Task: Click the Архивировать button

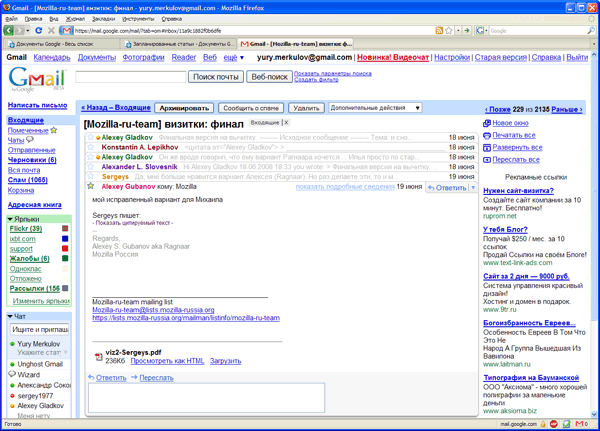Action: [184, 108]
